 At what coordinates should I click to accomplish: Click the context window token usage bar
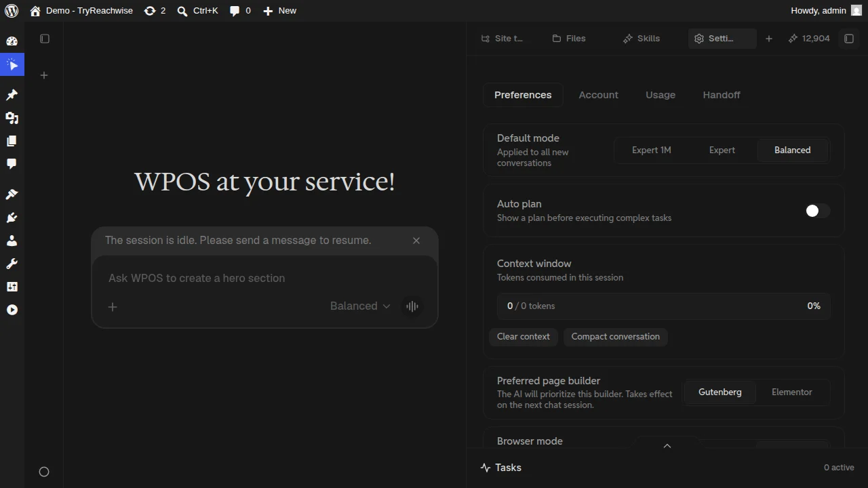click(664, 306)
